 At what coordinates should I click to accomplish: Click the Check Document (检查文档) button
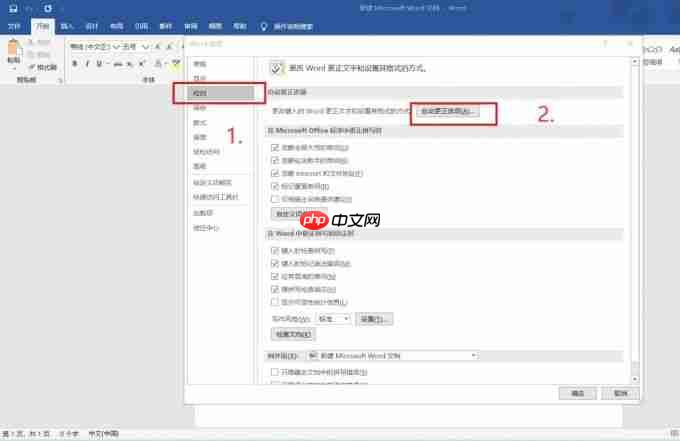coord(294,334)
